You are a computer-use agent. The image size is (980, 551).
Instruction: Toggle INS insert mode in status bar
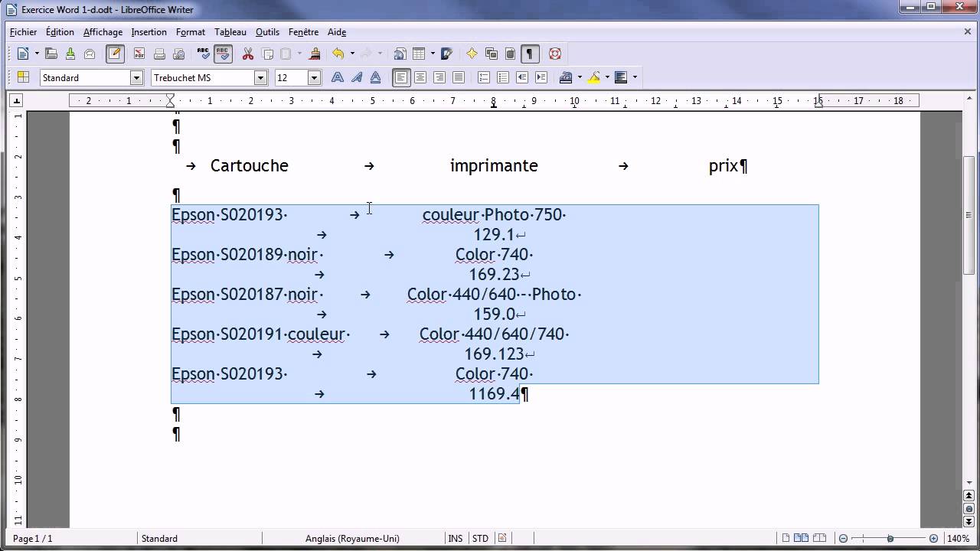tap(456, 539)
